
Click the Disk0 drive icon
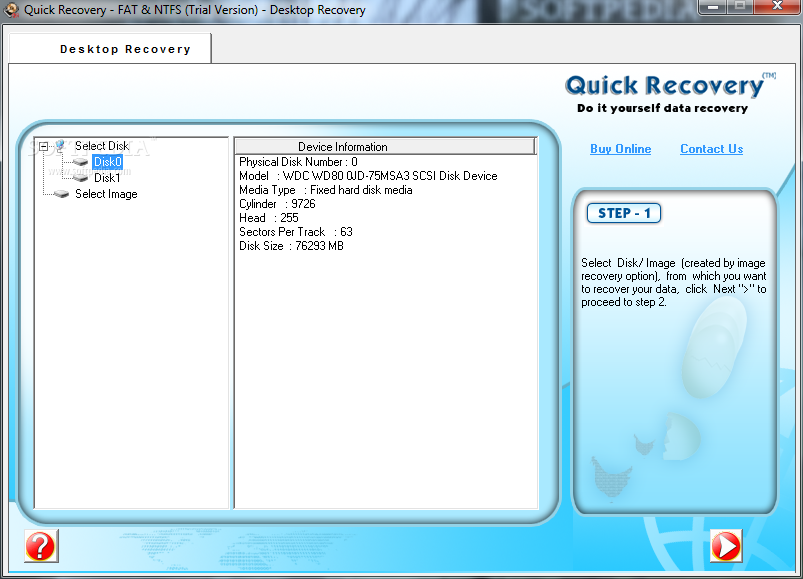80,162
